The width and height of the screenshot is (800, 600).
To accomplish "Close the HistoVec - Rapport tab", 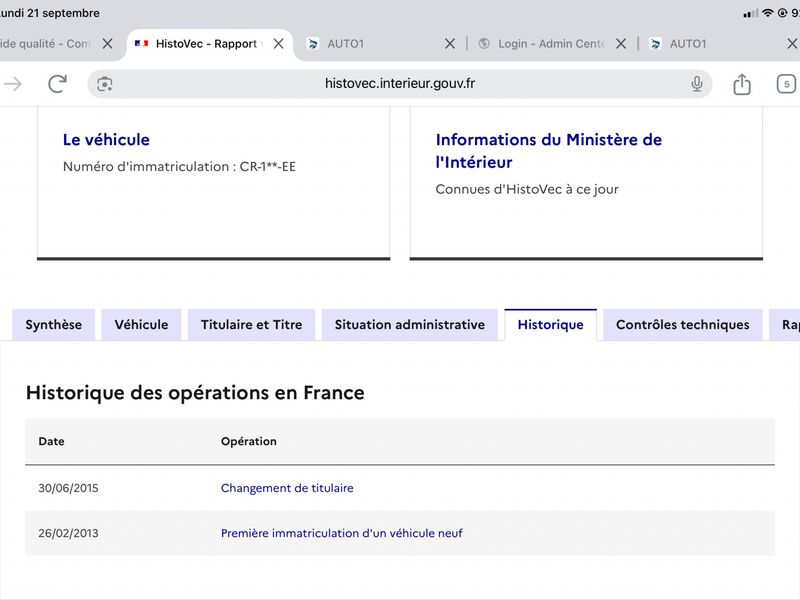I will pos(279,44).
